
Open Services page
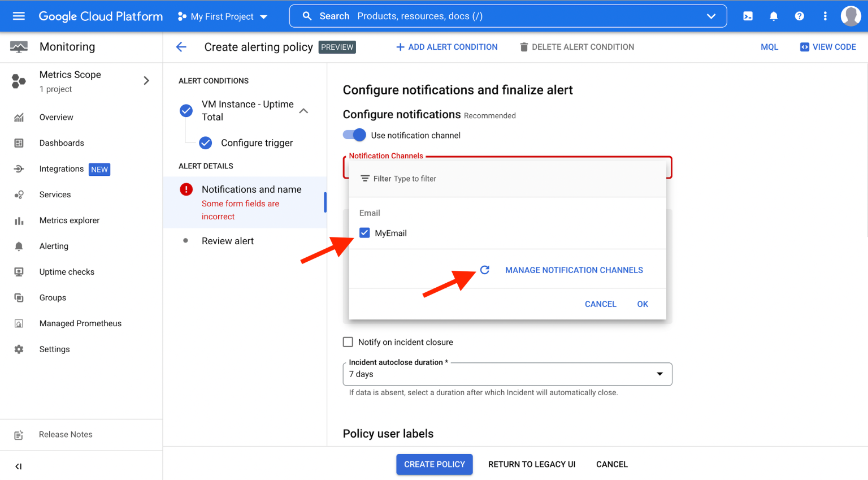pyautogui.click(x=55, y=194)
